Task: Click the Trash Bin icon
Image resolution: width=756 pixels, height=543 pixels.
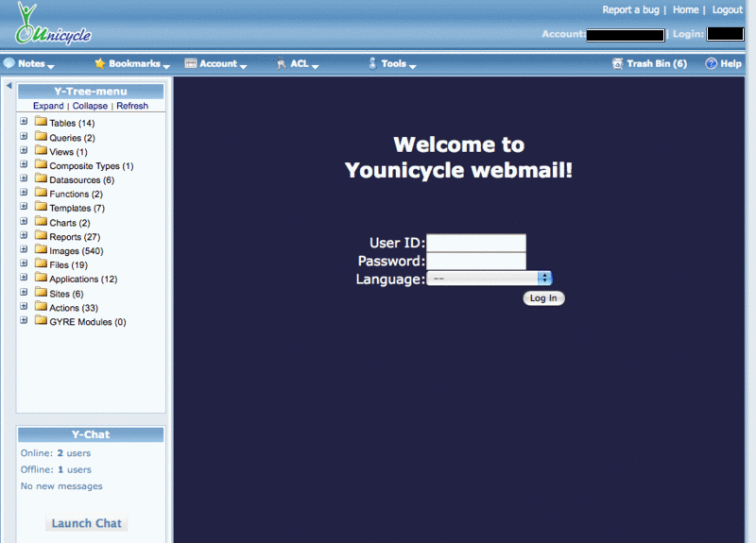Action: tap(618, 64)
